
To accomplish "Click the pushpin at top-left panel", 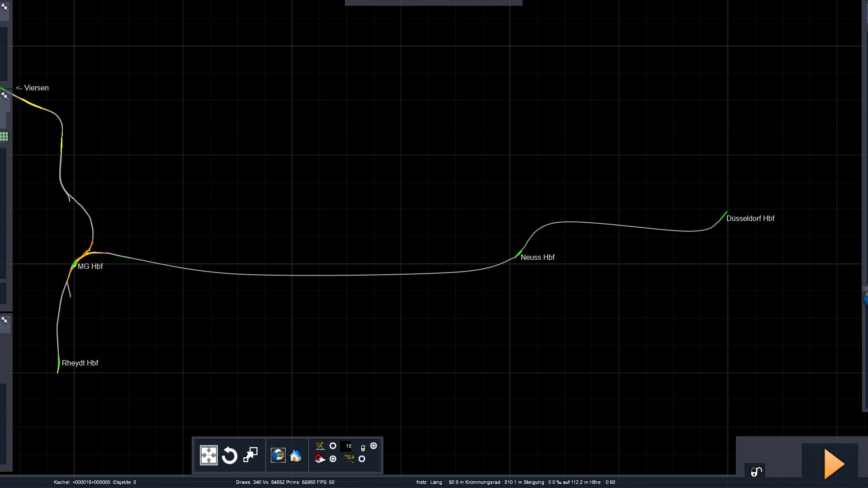I will 5,7.
